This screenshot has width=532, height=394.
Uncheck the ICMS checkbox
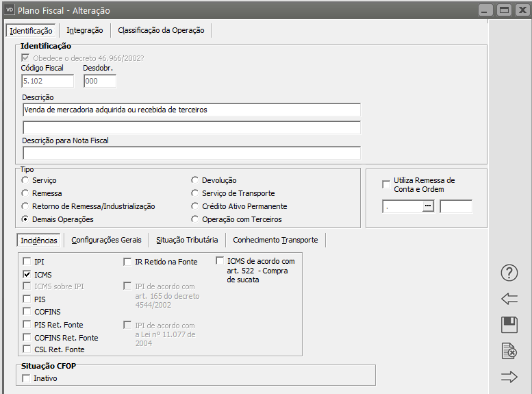pyautogui.click(x=27, y=274)
